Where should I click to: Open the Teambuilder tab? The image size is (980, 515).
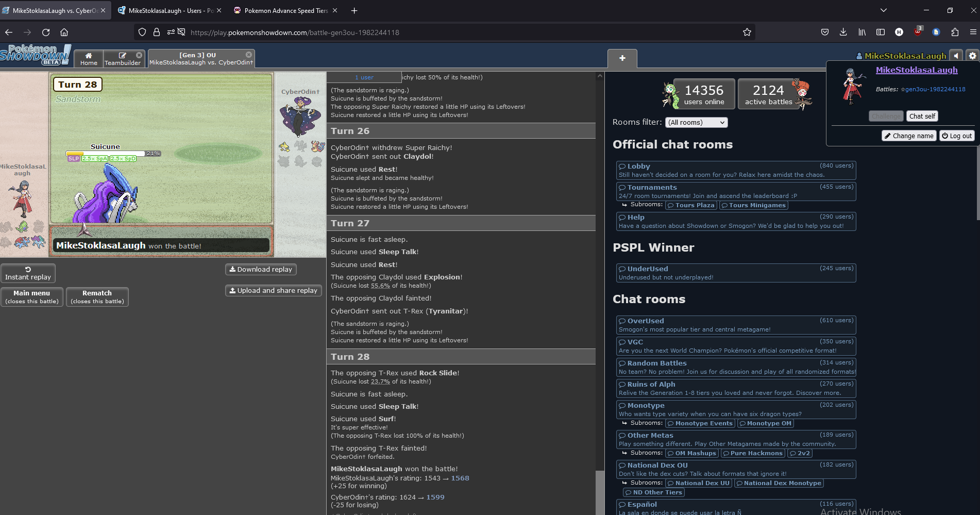pos(122,59)
